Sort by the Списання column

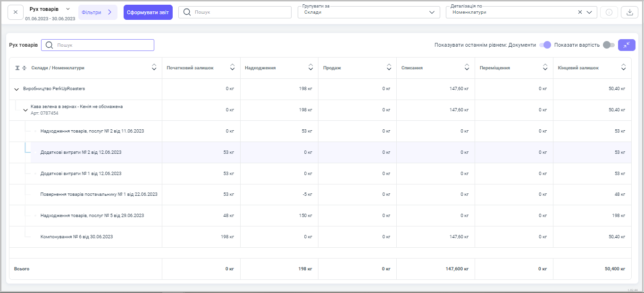[467, 67]
